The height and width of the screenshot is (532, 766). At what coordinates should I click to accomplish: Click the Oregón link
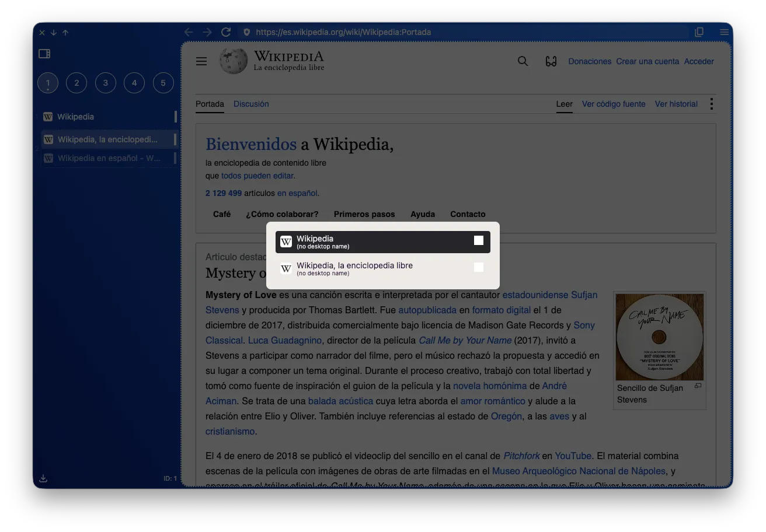coord(506,416)
